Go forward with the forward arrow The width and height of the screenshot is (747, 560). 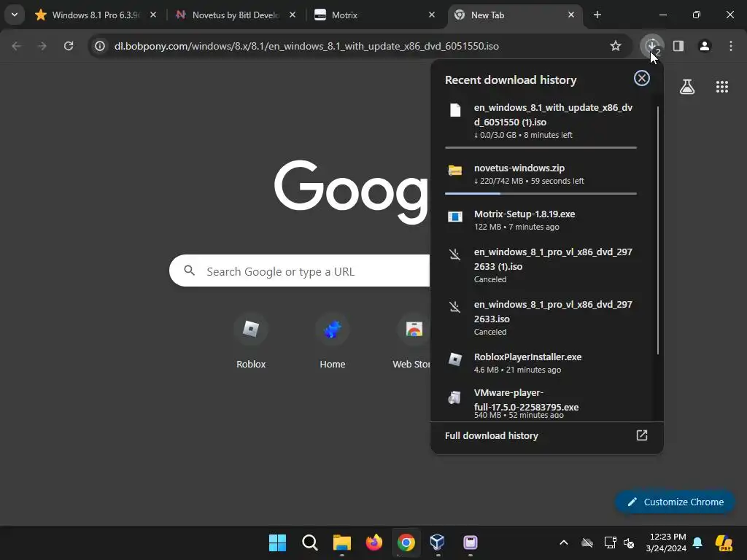coord(42,46)
